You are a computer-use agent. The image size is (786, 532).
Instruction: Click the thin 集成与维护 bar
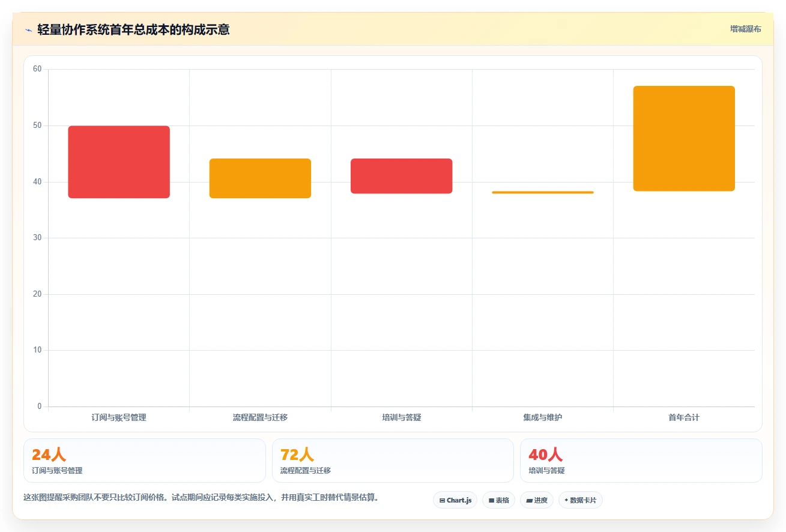click(x=543, y=192)
